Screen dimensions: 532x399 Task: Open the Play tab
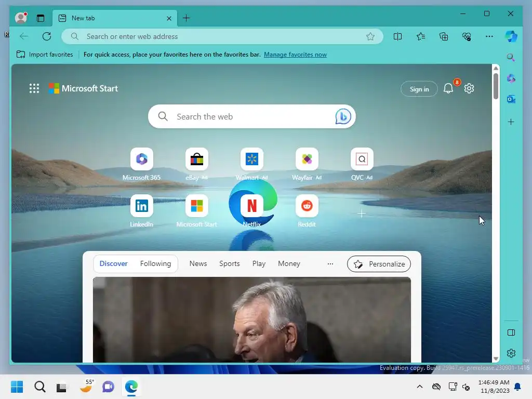[x=259, y=263]
